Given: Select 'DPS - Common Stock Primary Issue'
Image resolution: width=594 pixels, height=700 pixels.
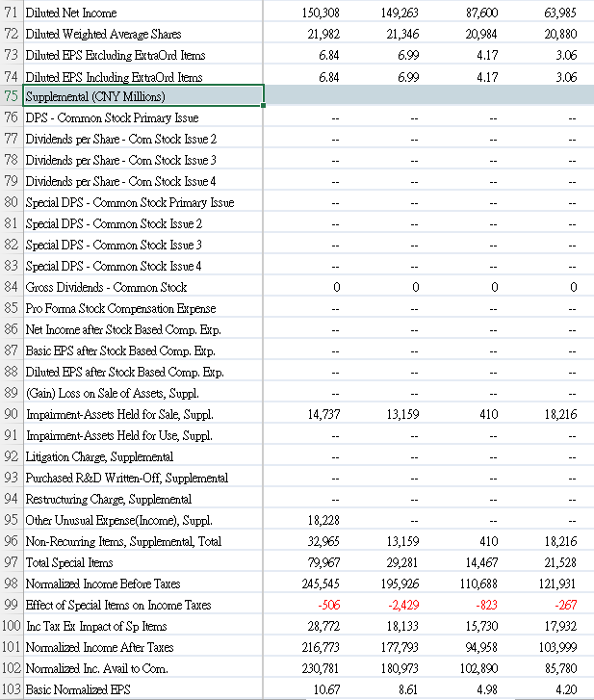Looking at the screenshot, I should coord(112,117).
